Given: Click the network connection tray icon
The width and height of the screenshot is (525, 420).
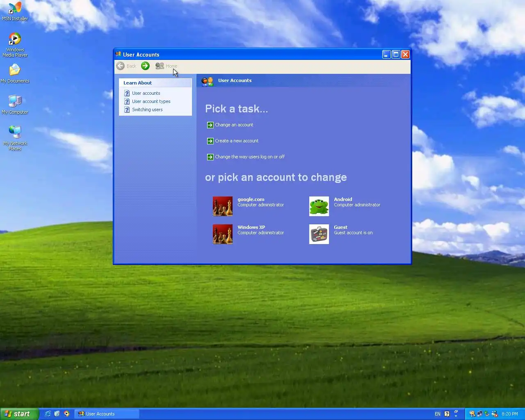Looking at the screenshot, I should [479, 414].
